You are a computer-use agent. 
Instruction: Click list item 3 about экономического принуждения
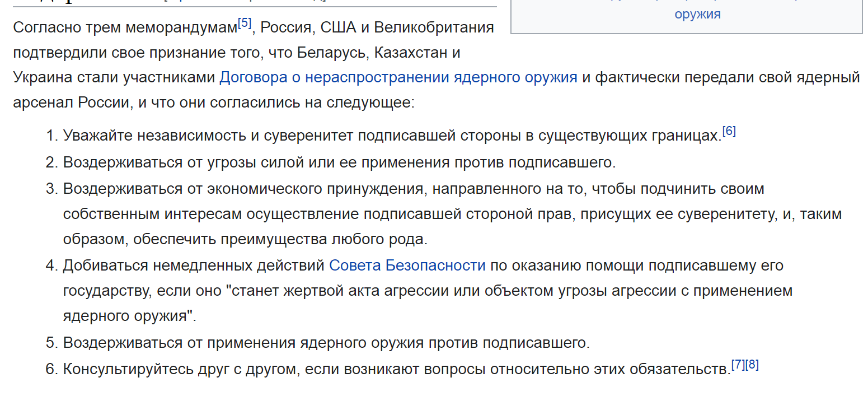pyautogui.click(x=452, y=214)
